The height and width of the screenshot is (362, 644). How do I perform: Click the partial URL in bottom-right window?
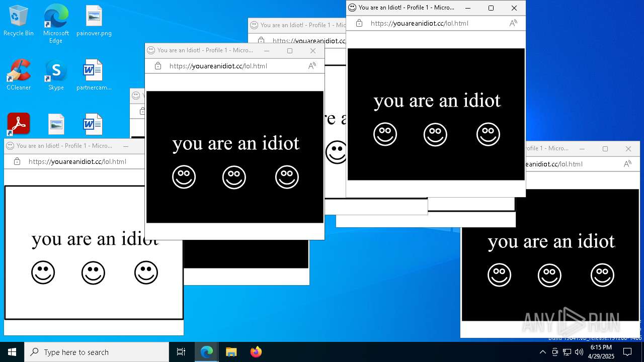click(554, 164)
